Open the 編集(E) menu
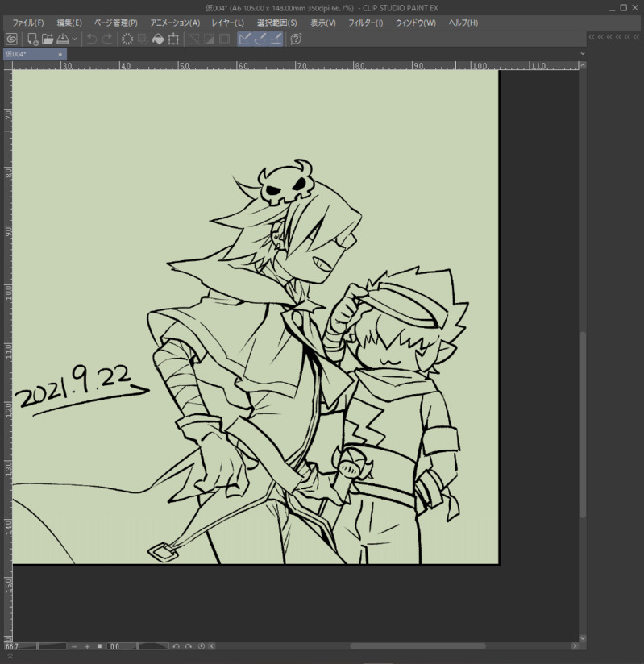 coord(69,23)
